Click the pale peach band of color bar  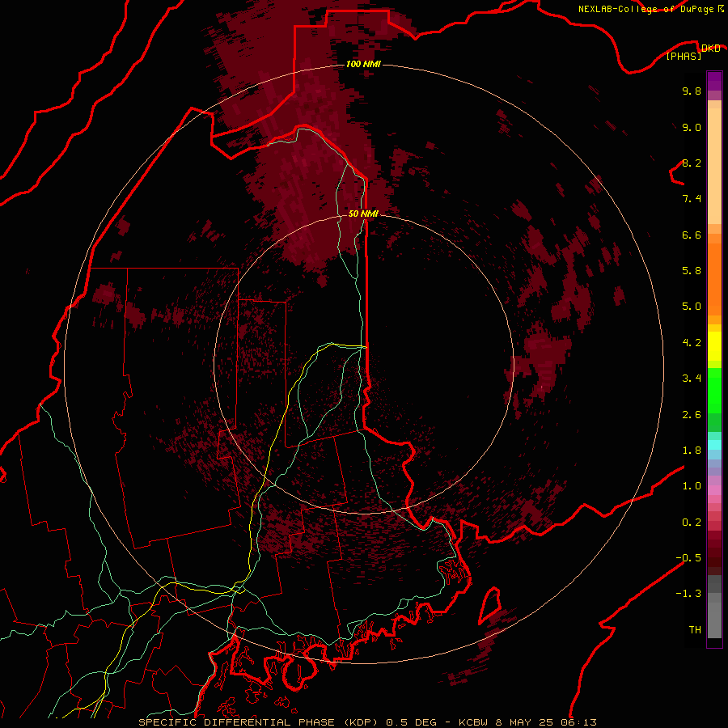tap(714, 166)
